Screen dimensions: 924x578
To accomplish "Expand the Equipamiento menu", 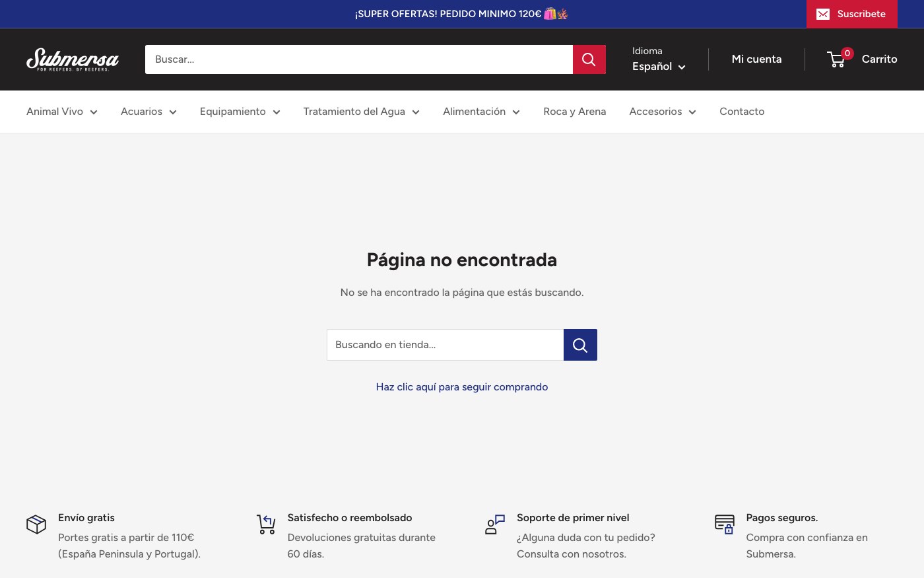I will click(240, 112).
